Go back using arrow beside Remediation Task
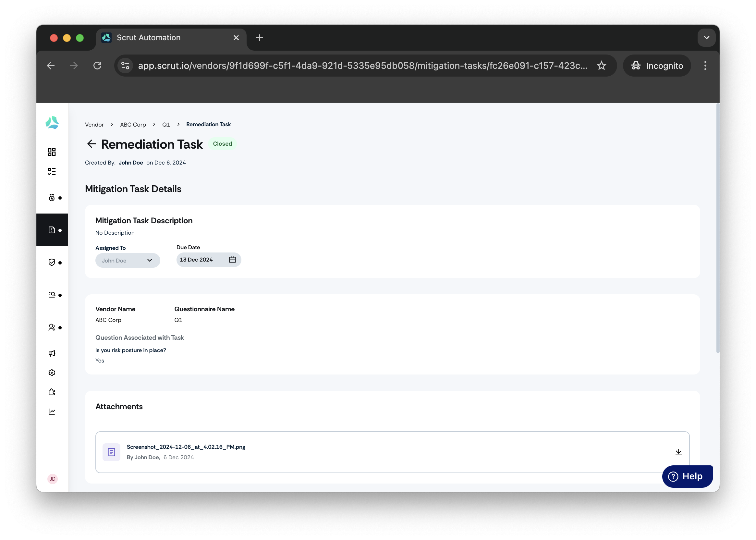 coord(91,144)
